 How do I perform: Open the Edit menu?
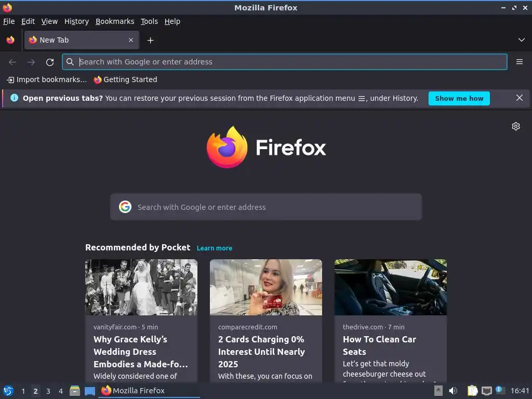click(x=28, y=21)
